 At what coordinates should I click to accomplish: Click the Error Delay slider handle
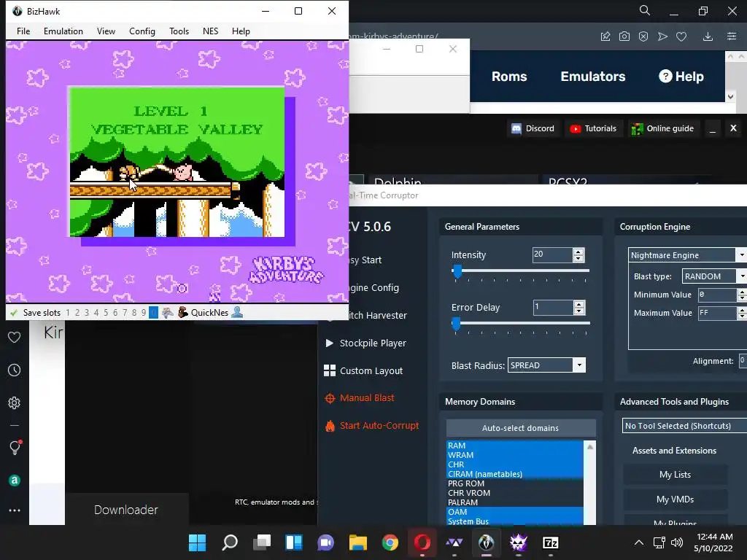456,324
